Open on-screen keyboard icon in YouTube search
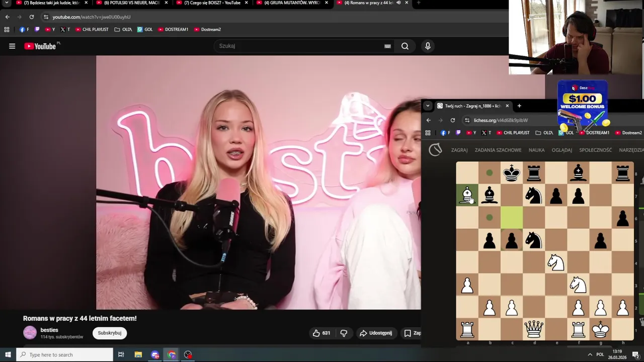644x362 pixels. point(387,46)
